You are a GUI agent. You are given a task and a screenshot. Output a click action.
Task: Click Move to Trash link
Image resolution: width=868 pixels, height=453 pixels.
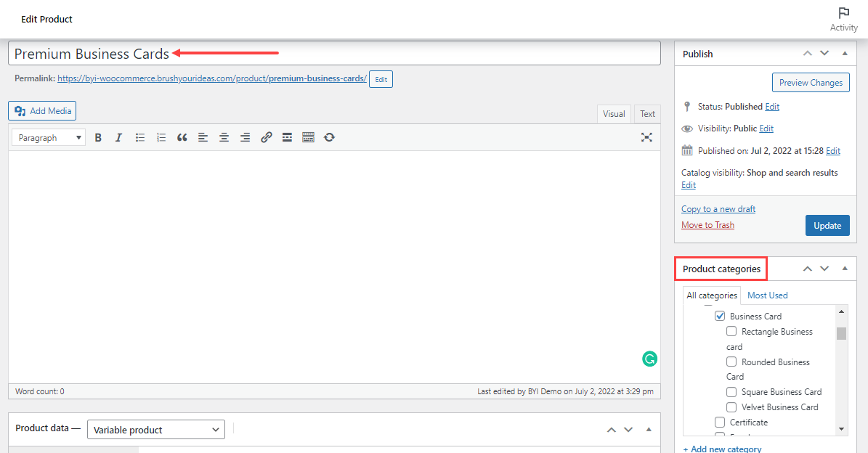707,224
